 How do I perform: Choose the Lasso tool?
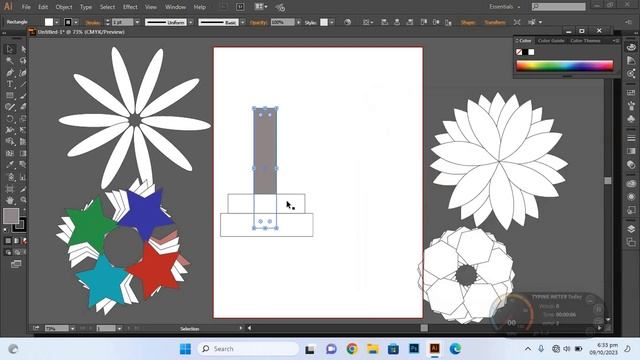click(x=23, y=60)
